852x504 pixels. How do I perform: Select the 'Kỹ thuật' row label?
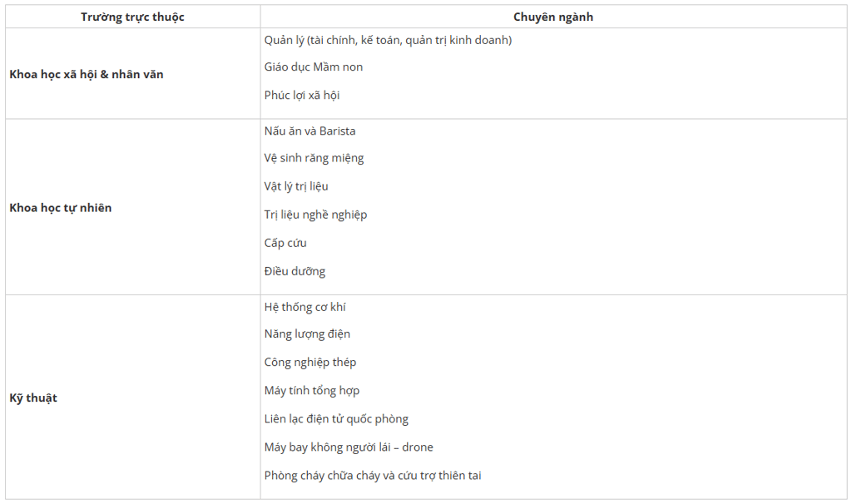[33, 398]
